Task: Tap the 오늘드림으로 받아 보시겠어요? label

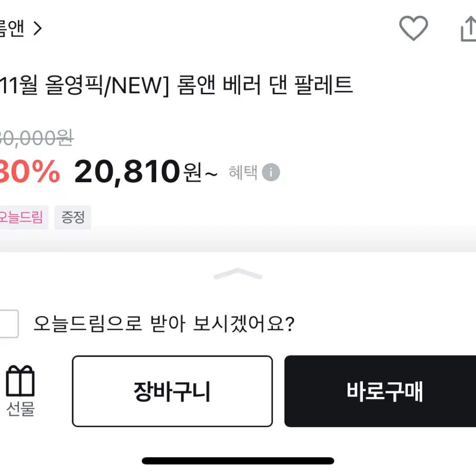Action: click(164, 323)
